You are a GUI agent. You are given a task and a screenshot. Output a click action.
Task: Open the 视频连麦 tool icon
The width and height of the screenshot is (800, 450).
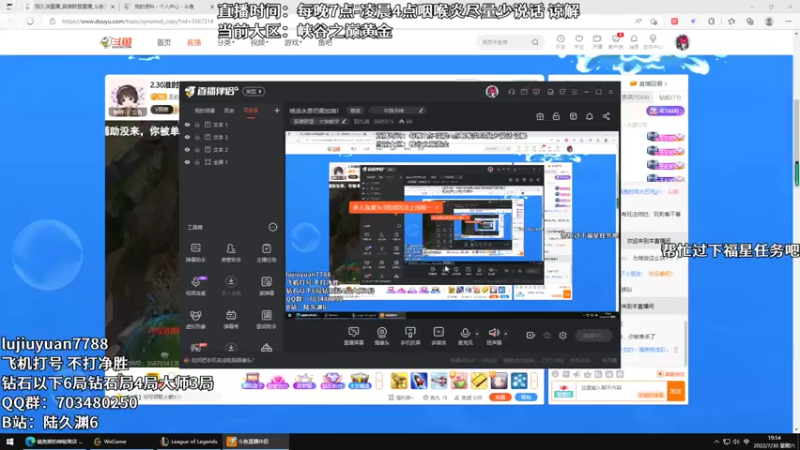pos(195,286)
